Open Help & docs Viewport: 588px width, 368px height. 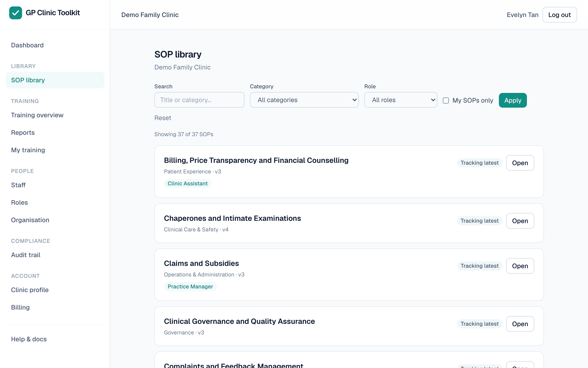point(55,339)
